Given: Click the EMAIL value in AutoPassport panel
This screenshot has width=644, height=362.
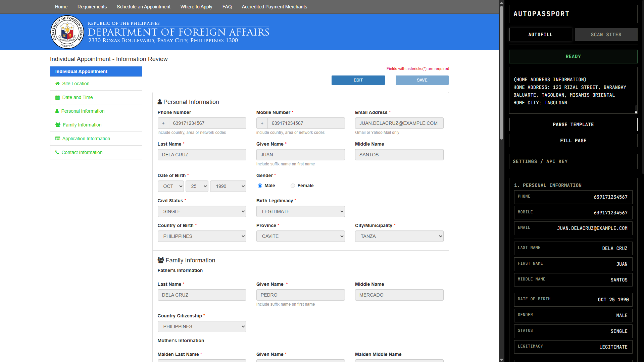Looking at the screenshot, I should (x=592, y=228).
